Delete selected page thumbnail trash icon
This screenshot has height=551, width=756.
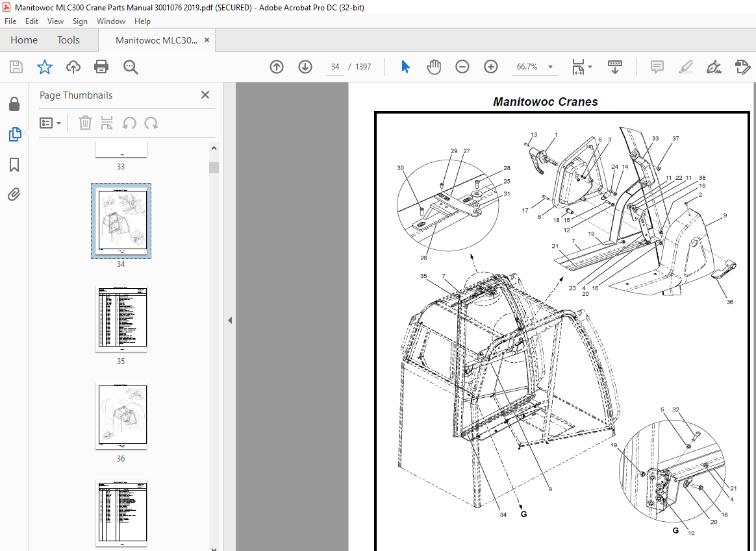coord(85,123)
